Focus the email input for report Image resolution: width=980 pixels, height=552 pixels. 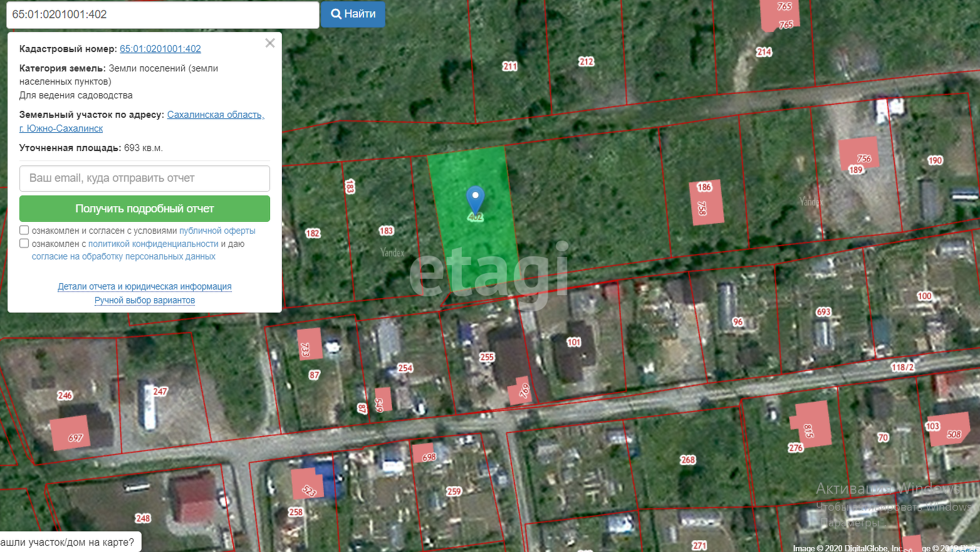click(145, 179)
